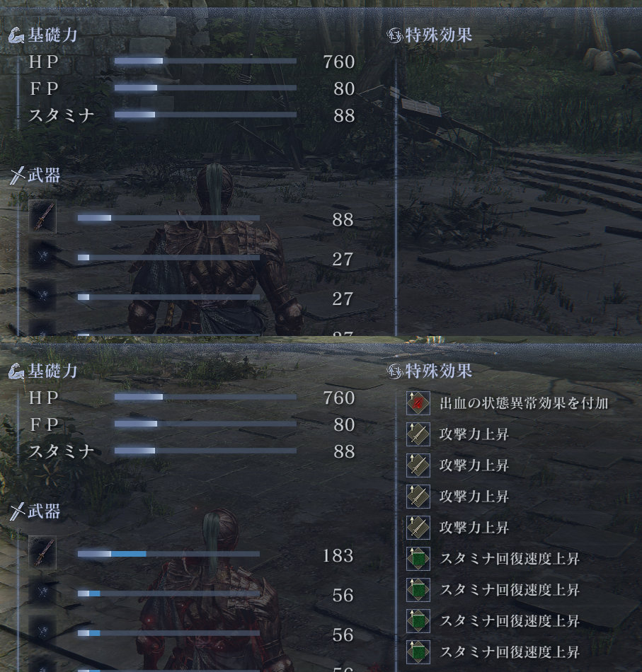Viewport: 642px width, 672px height.
Task: Click the bottommost green スタミナ回復速度上昇 icon
Action: click(418, 652)
